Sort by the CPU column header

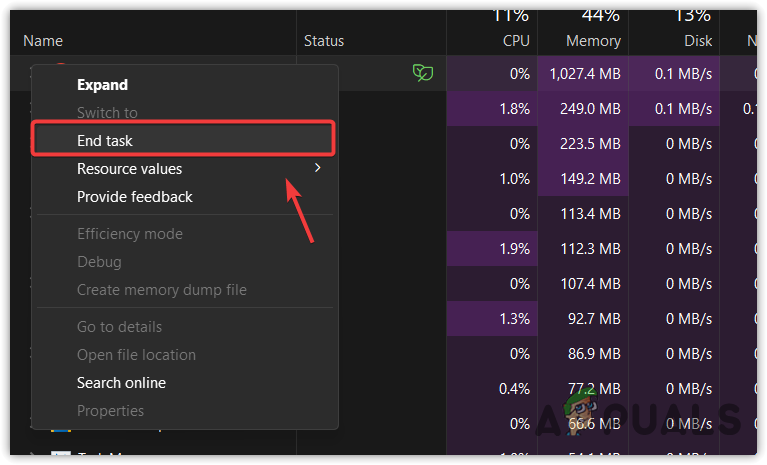(516, 41)
